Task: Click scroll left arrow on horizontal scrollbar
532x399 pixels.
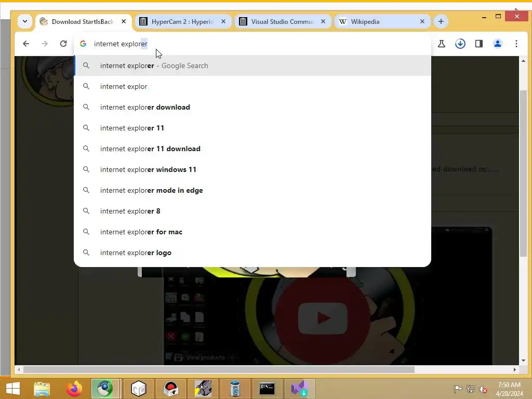Action: click(19, 369)
